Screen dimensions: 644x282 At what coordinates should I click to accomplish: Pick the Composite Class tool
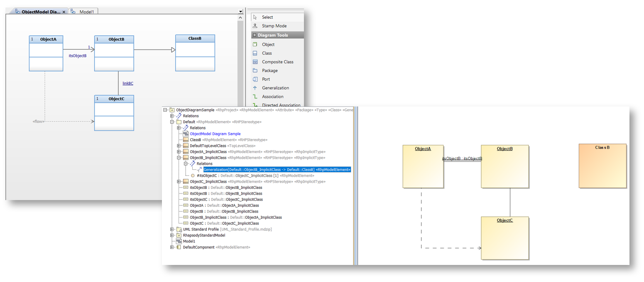[277, 62]
